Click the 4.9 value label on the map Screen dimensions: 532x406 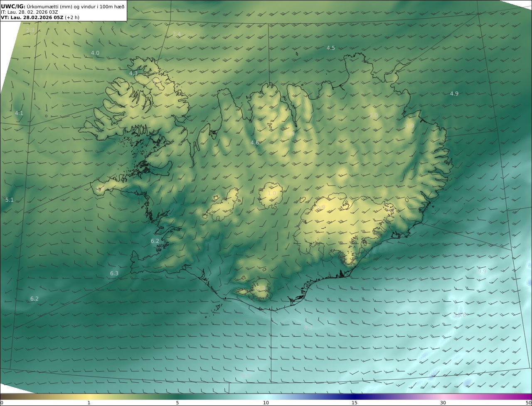tap(454, 93)
